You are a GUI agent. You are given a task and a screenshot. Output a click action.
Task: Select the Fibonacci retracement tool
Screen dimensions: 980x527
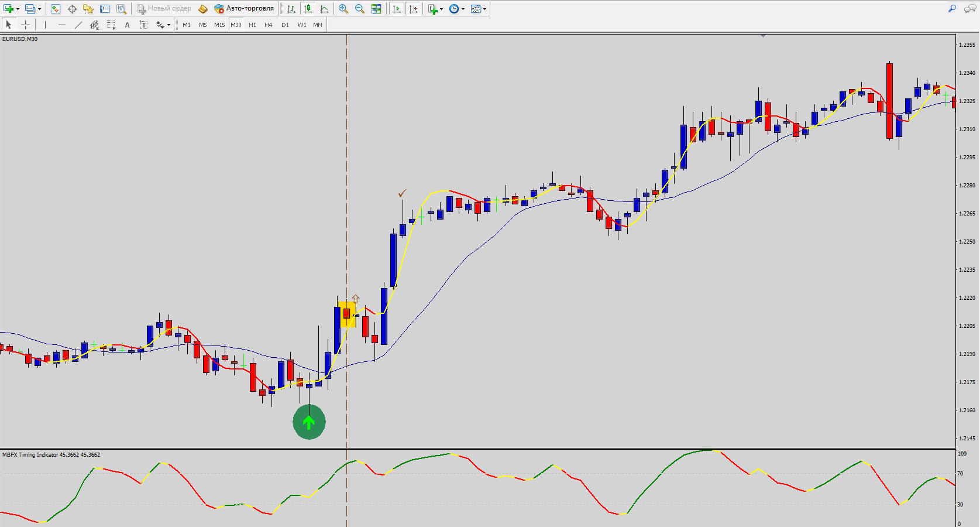[x=111, y=25]
